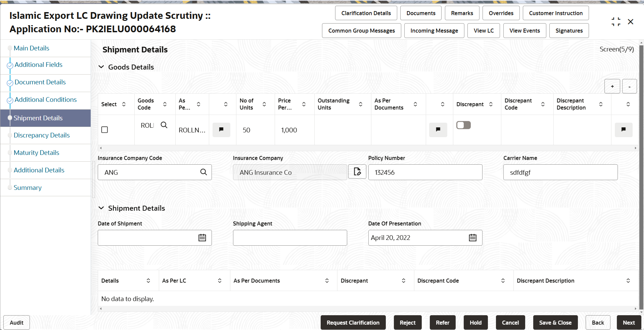Viewport: 644px width, 330px height.
Task: Sort by the No of Units column
Action: click(x=264, y=104)
